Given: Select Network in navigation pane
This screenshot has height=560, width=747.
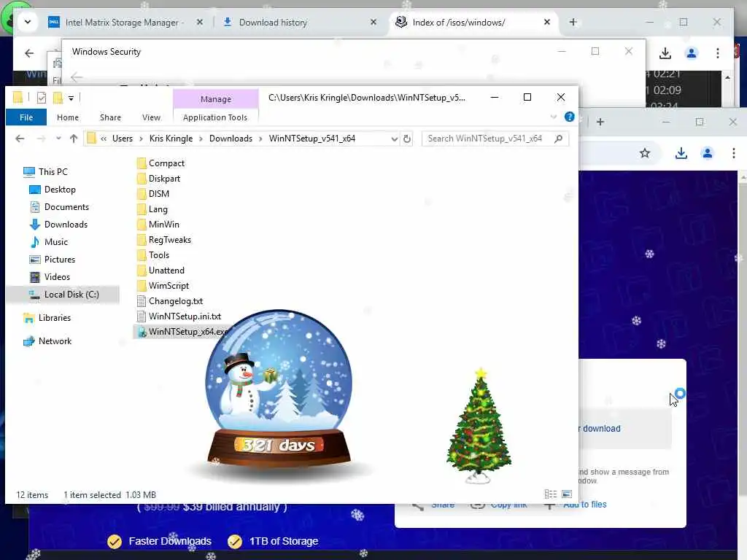Looking at the screenshot, I should 47,341.
